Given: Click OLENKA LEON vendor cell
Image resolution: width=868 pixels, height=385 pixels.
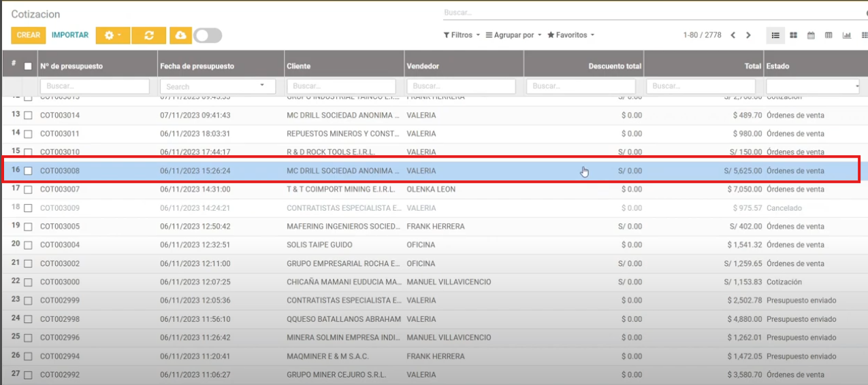Looking at the screenshot, I should pos(431,190).
